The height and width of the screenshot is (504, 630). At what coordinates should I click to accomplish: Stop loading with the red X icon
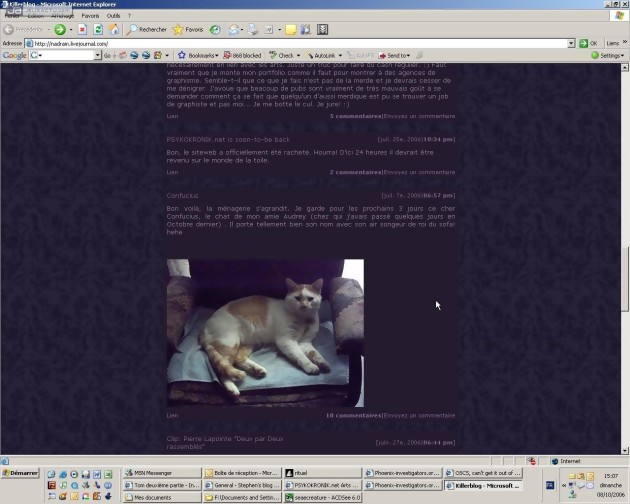[82, 29]
